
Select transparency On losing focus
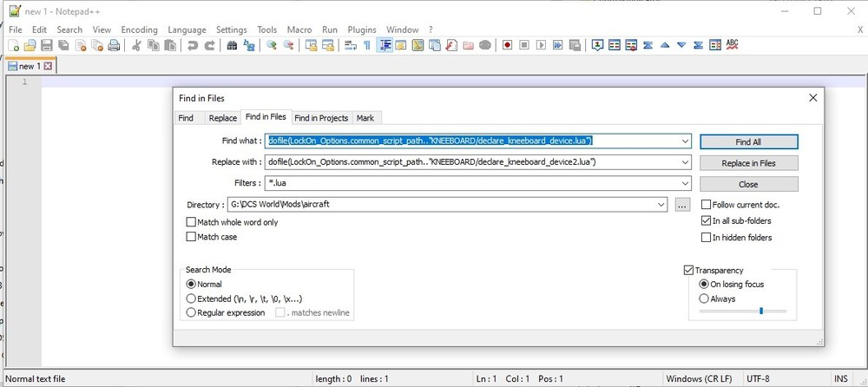tap(704, 284)
